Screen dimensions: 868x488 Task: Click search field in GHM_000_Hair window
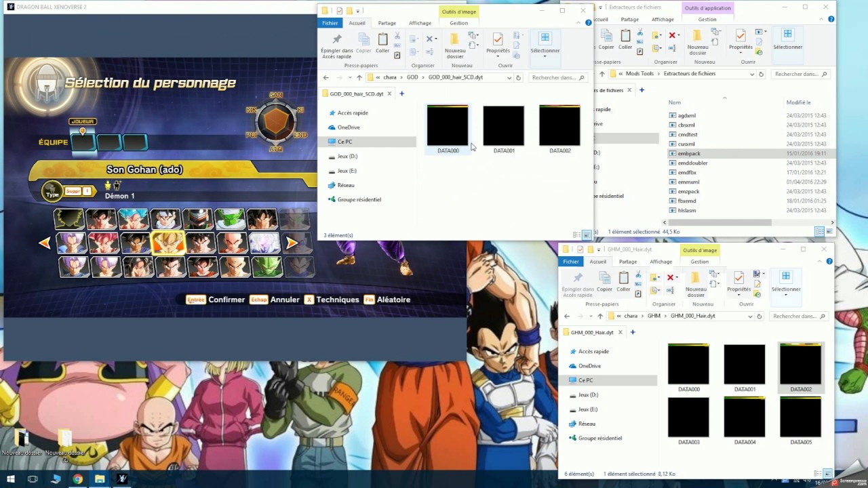click(x=800, y=316)
